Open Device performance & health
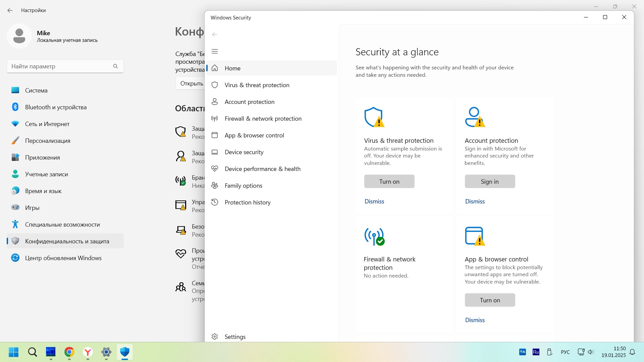The width and height of the screenshot is (644, 362). pos(262,169)
